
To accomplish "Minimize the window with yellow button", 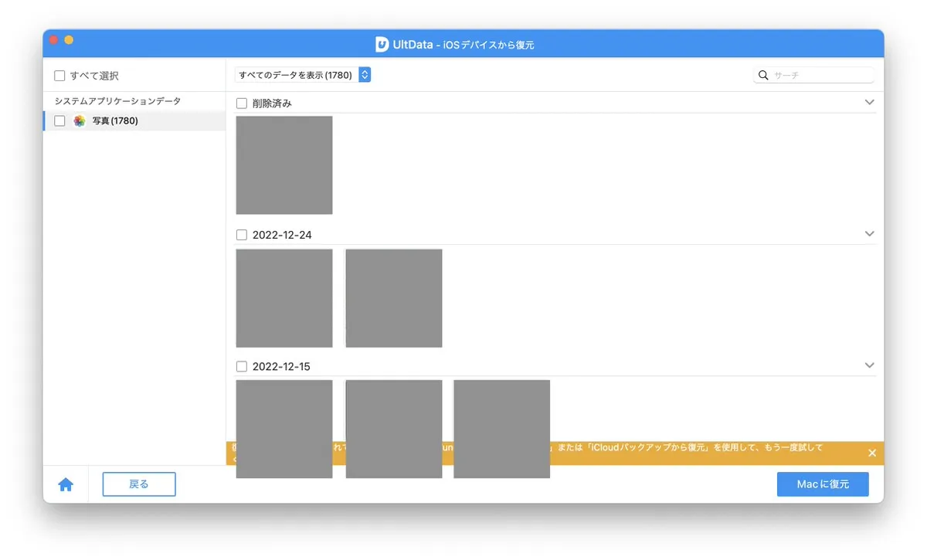I will (69, 39).
